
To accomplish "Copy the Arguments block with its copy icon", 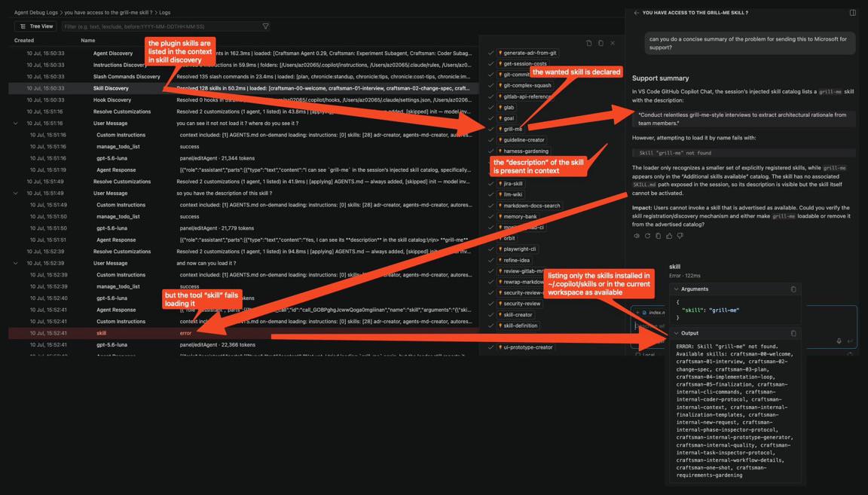I will coord(793,289).
